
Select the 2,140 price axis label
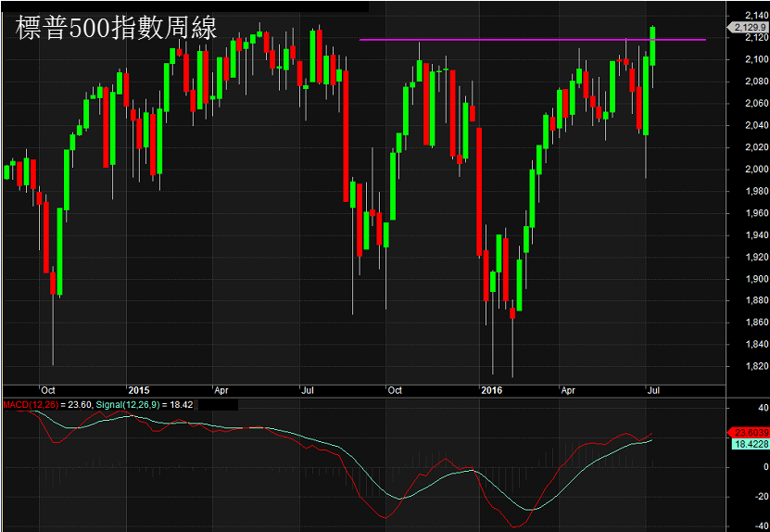756,16
